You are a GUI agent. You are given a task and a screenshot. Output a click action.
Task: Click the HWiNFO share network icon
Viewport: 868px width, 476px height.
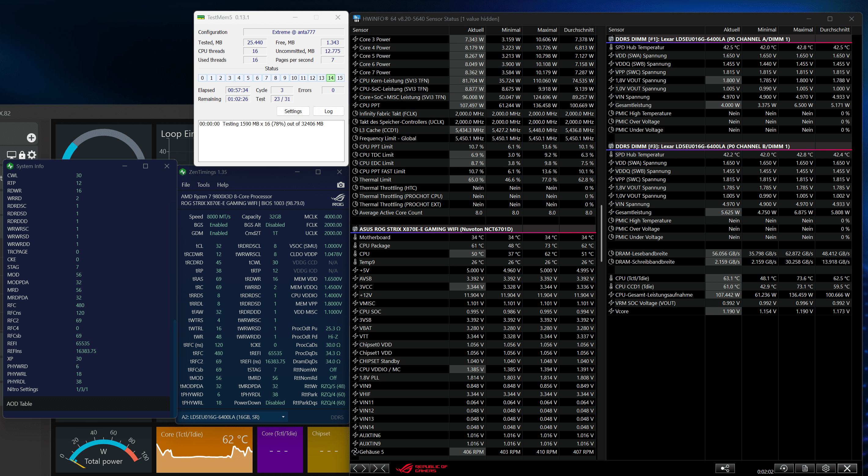[725, 468]
